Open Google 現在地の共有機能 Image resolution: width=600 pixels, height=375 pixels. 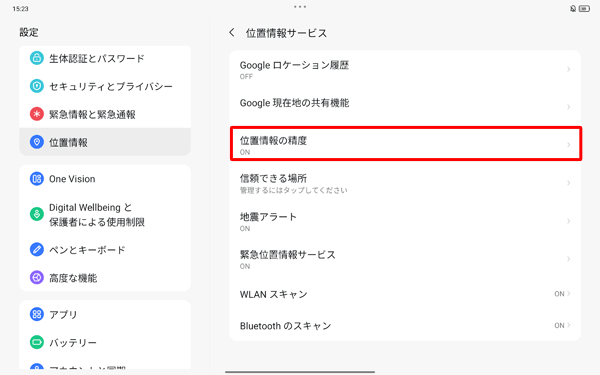tap(405, 107)
